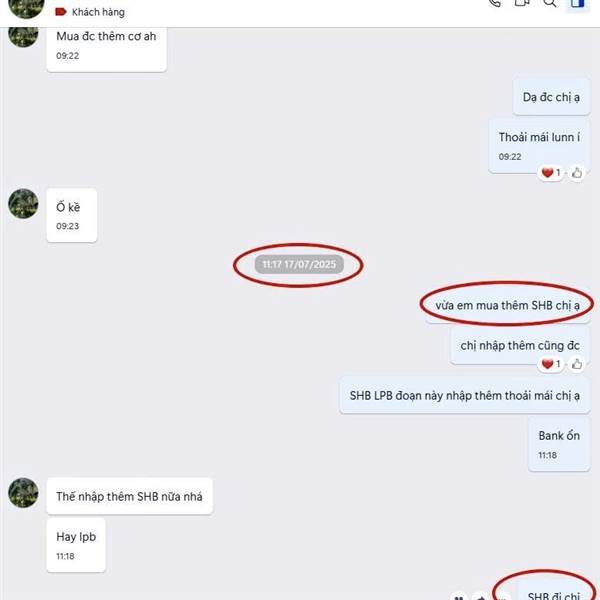Select the "vừa em mua thêm SHB chị ạ" message

[507, 305]
